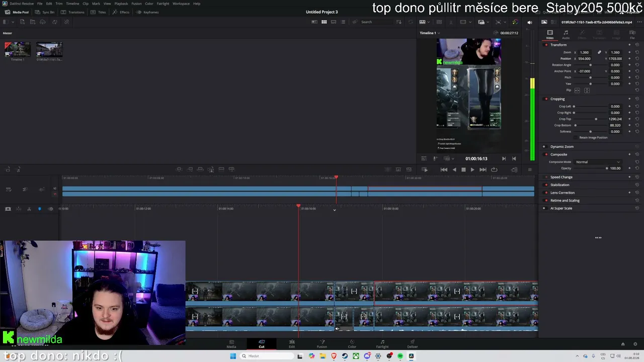Open the Fairlight menu
The height and width of the screenshot is (362, 644).
pyautogui.click(x=163, y=4)
